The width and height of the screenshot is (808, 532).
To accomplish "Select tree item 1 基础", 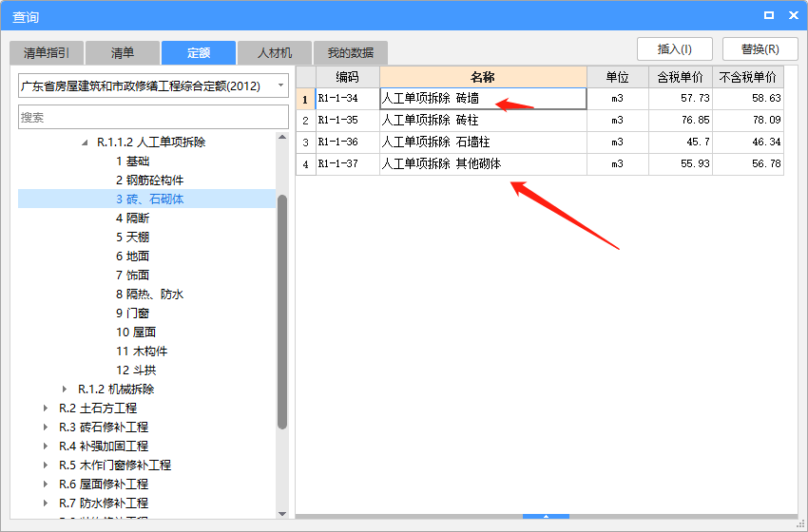I will 132,161.
